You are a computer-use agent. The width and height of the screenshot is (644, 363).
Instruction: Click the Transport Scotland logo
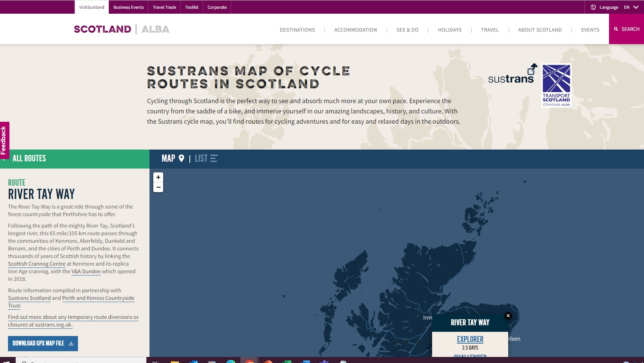click(556, 85)
